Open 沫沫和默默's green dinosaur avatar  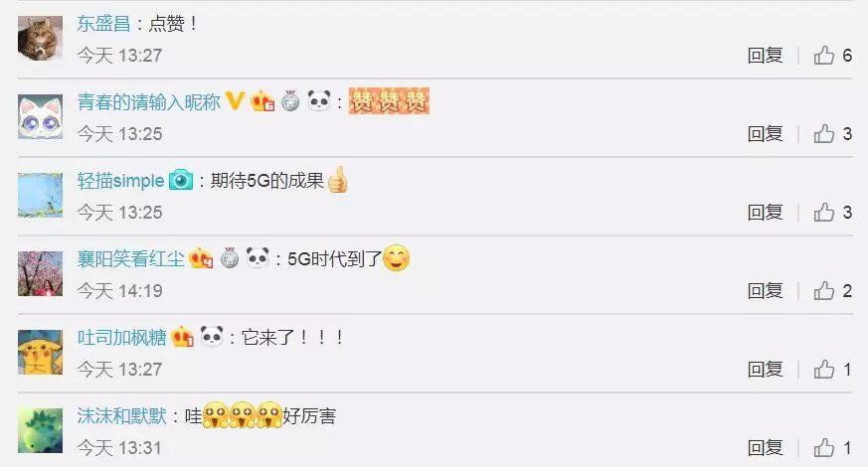[x=40, y=431]
